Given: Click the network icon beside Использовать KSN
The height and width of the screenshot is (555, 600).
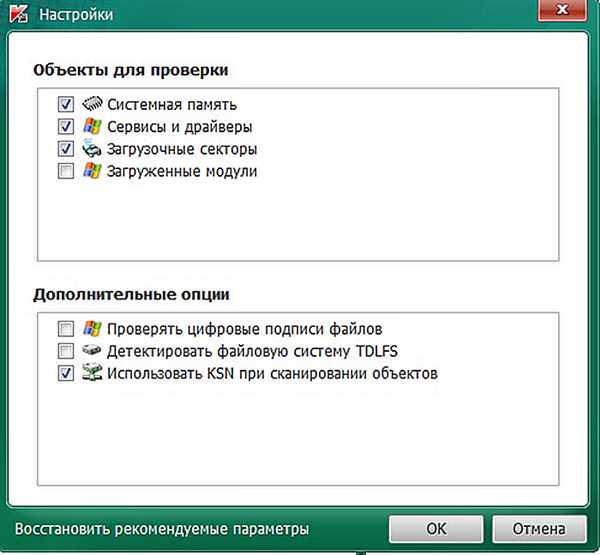Looking at the screenshot, I should (x=92, y=372).
